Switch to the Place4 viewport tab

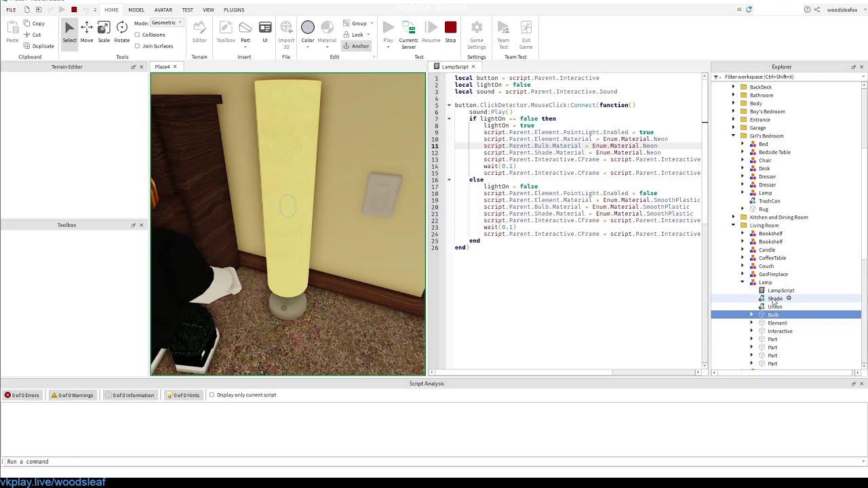point(162,67)
